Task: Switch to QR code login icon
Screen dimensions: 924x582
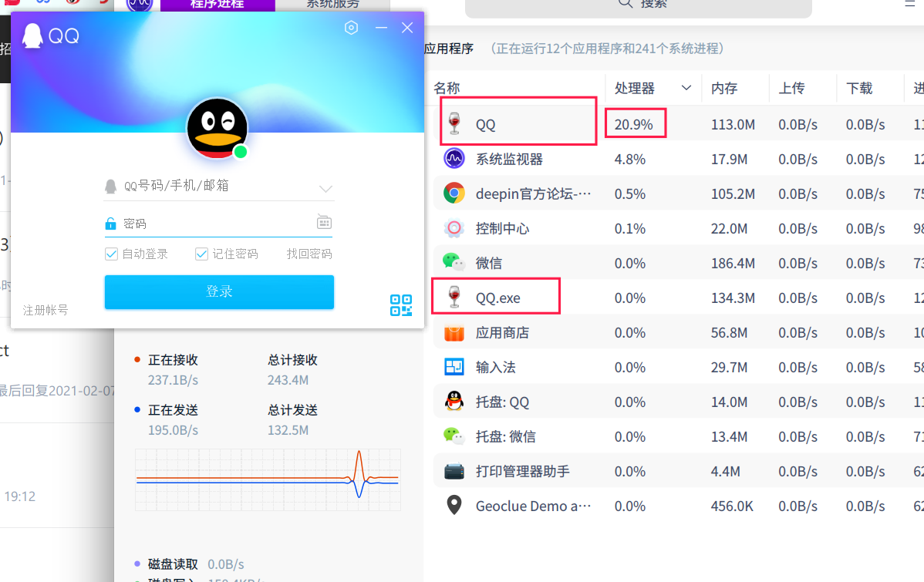Action: click(x=401, y=305)
